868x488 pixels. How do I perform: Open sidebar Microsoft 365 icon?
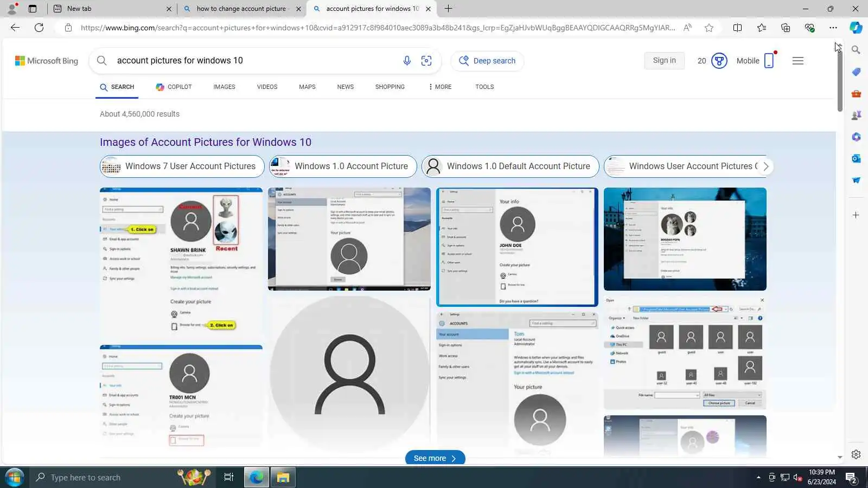click(x=856, y=137)
